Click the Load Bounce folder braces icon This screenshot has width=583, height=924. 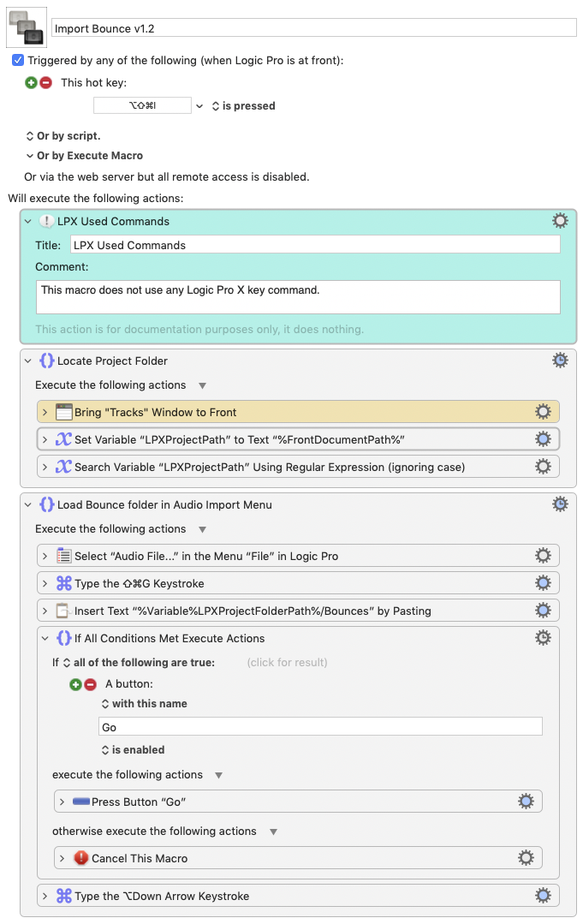click(x=46, y=504)
